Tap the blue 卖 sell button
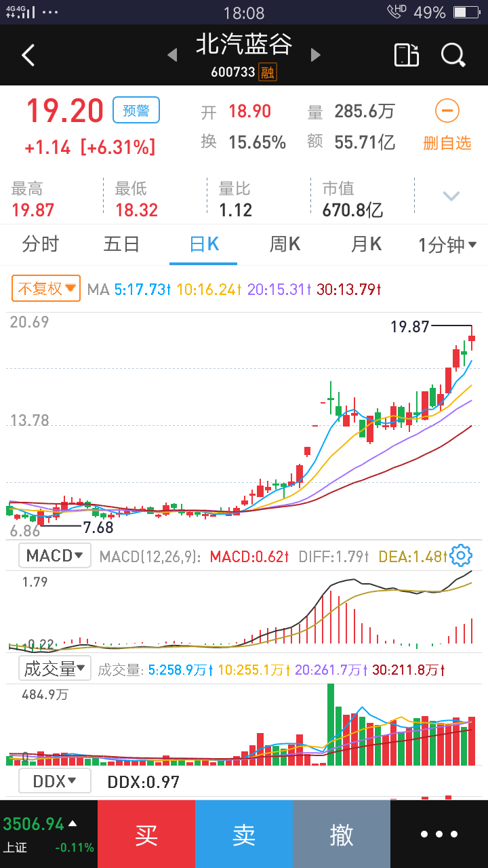488x868 pixels. pos(244,834)
